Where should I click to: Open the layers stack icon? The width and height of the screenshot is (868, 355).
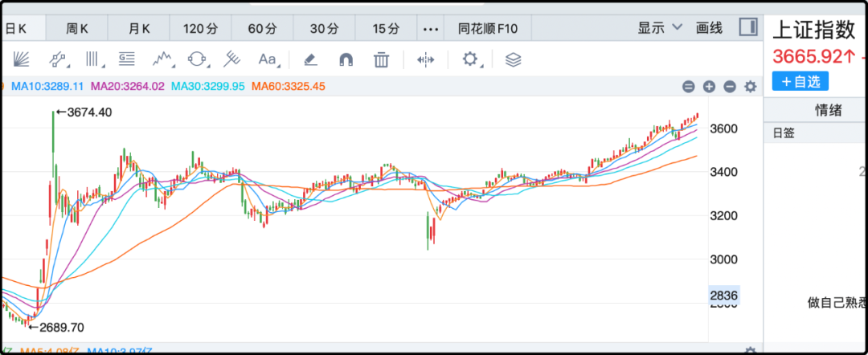click(513, 59)
